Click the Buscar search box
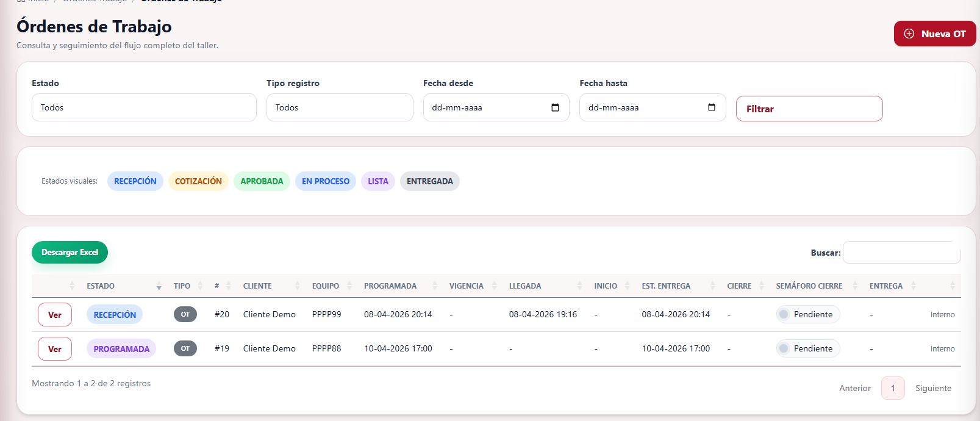980x421 pixels. pos(901,253)
